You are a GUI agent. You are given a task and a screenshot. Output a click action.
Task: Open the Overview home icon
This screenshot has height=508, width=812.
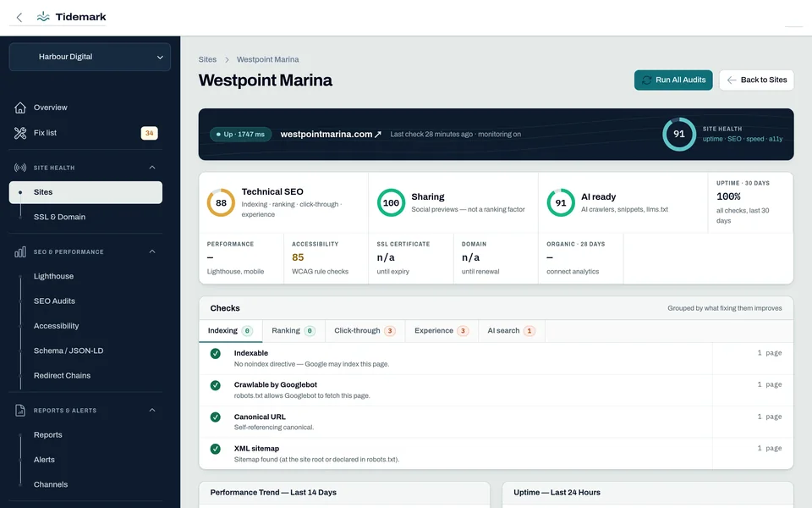tap(20, 108)
